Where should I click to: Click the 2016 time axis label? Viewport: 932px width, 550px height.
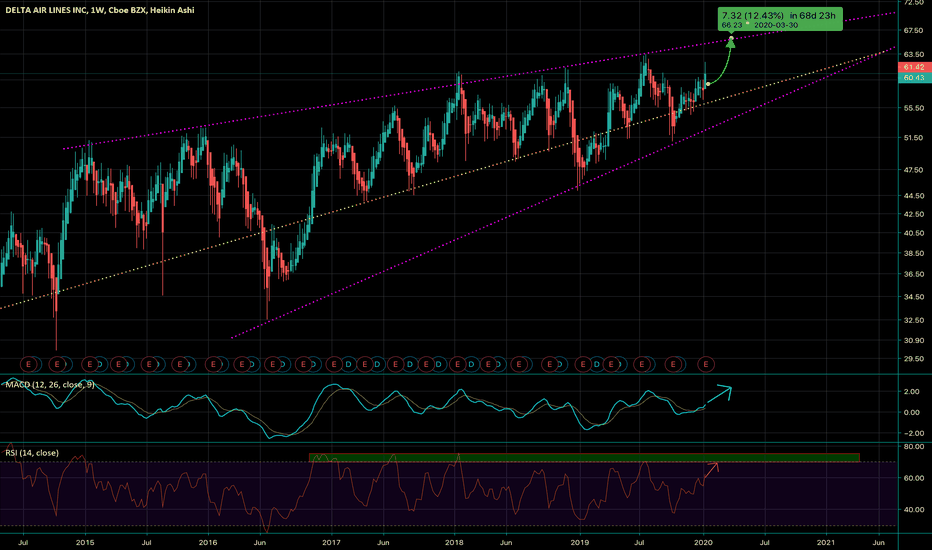coord(207,542)
